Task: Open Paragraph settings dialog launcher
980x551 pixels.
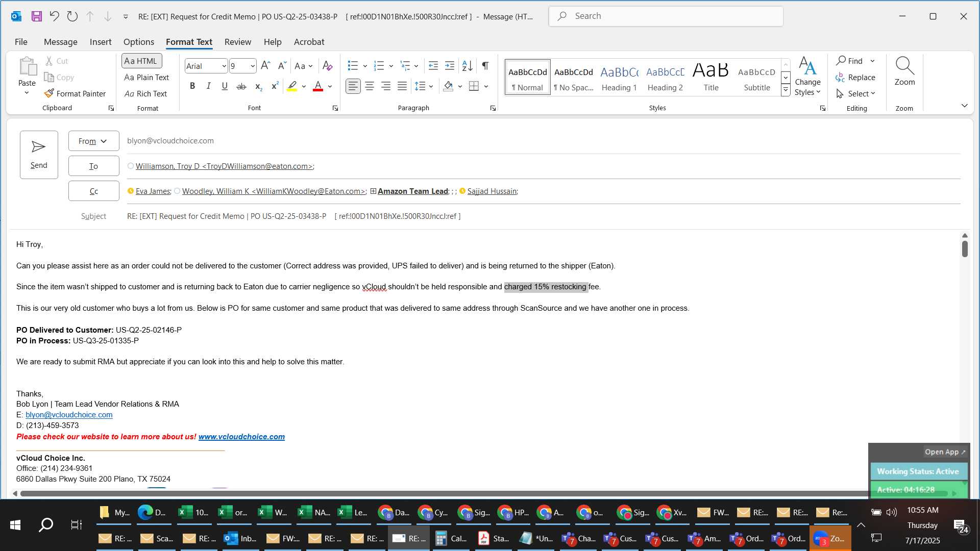Action: point(493,108)
